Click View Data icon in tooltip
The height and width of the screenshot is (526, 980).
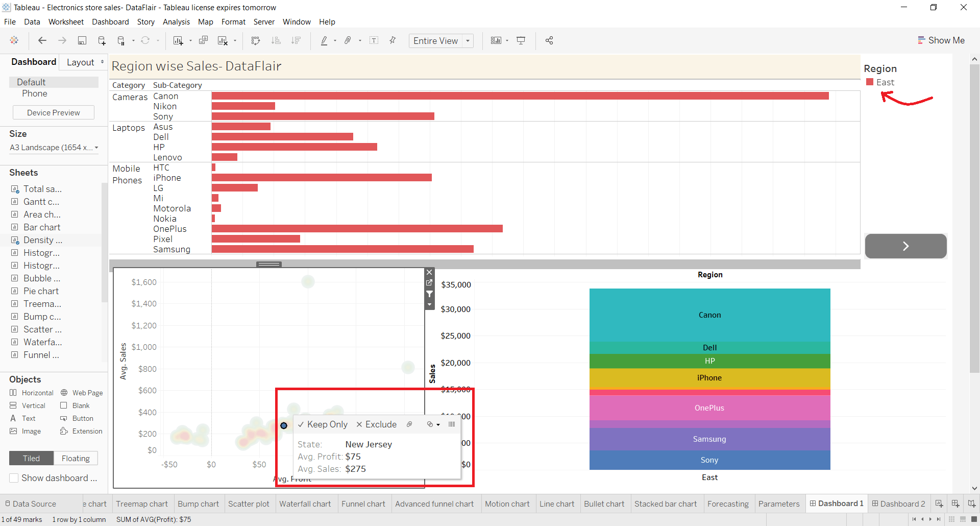point(452,424)
